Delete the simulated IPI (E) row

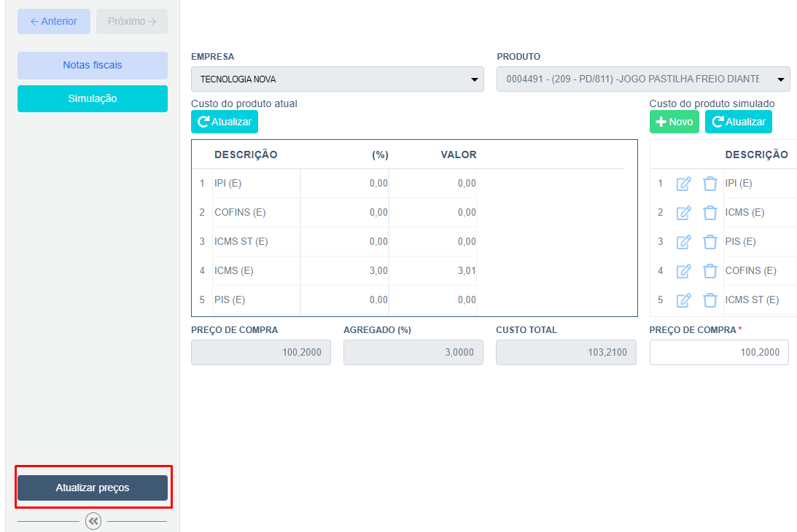709,184
